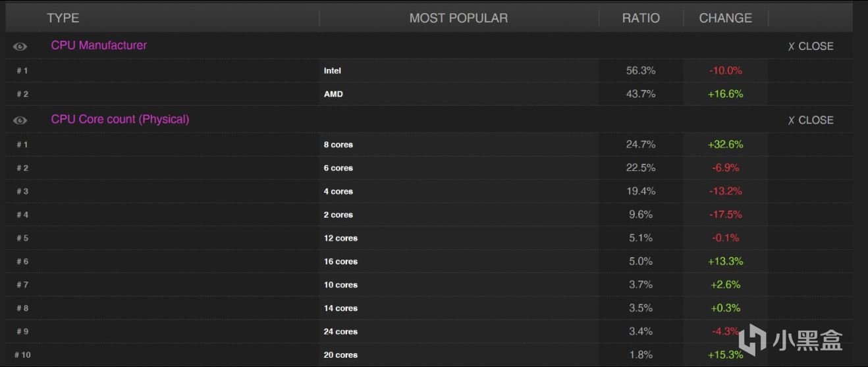Click Intel's -10.0% change value
Viewport: 868px width, 367px height.
click(x=726, y=70)
